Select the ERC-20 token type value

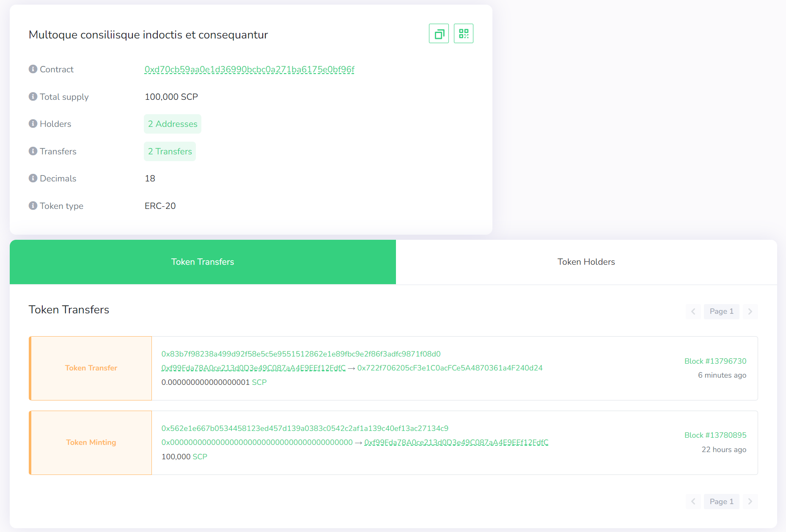tap(160, 206)
